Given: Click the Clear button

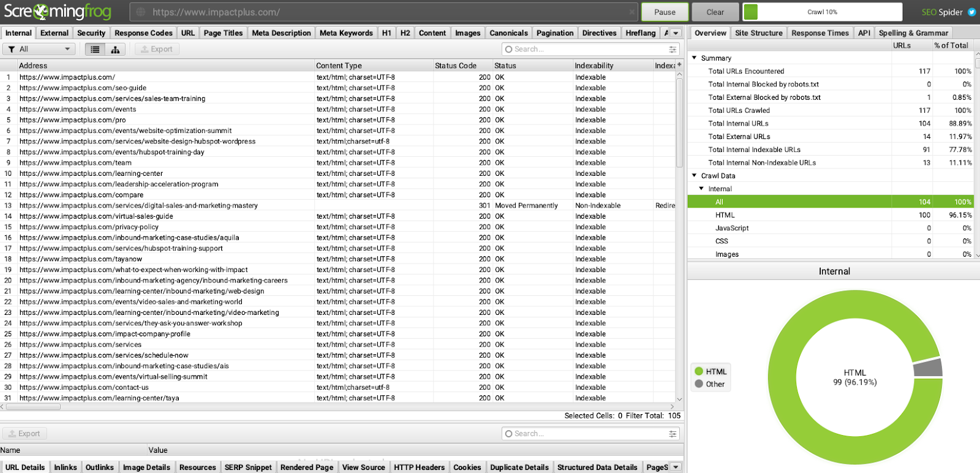Looking at the screenshot, I should pos(715,12).
